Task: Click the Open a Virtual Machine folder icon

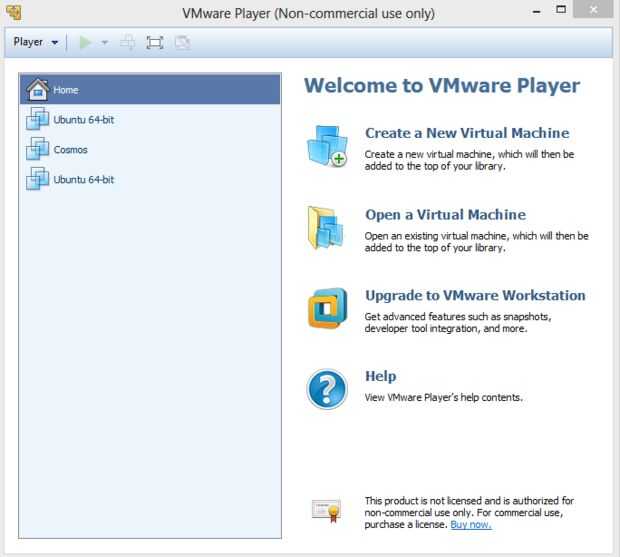Action: (326, 228)
